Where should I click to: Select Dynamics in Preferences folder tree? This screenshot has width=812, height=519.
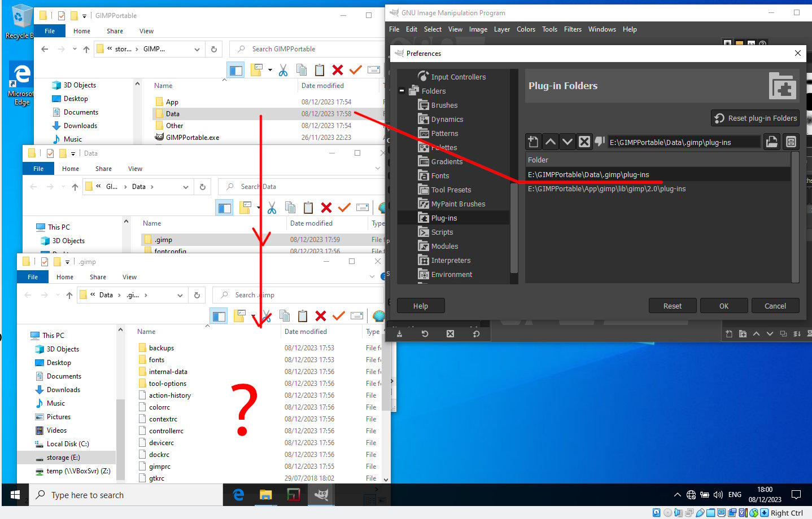point(447,119)
